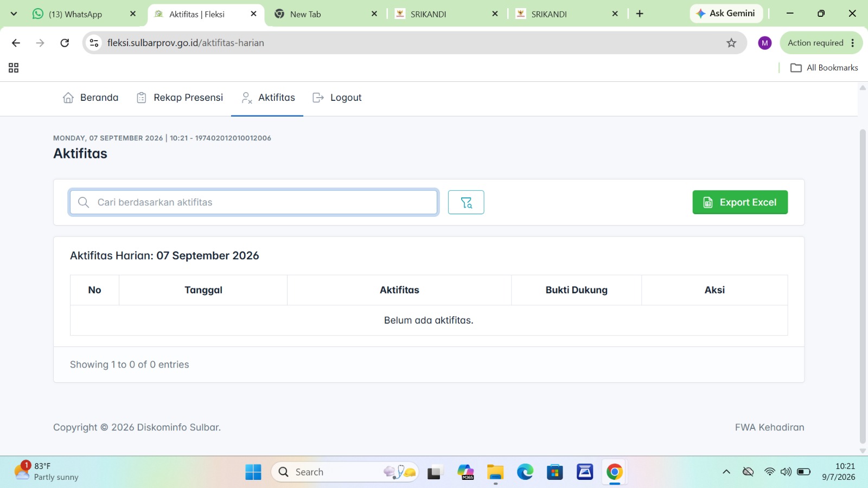Open the weather widget 83°F Partly sunny
This screenshot has height=488, width=868.
47,472
